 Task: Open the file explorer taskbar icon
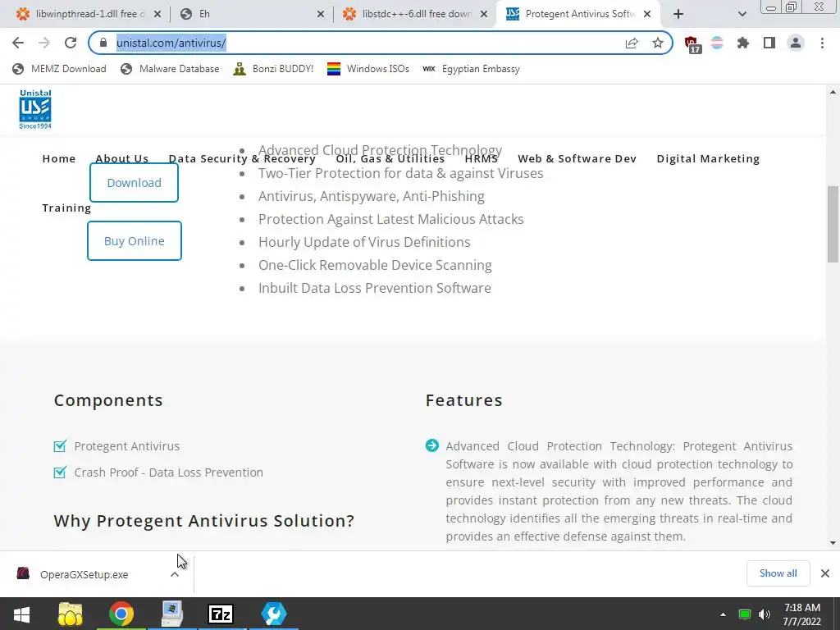(x=71, y=614)
